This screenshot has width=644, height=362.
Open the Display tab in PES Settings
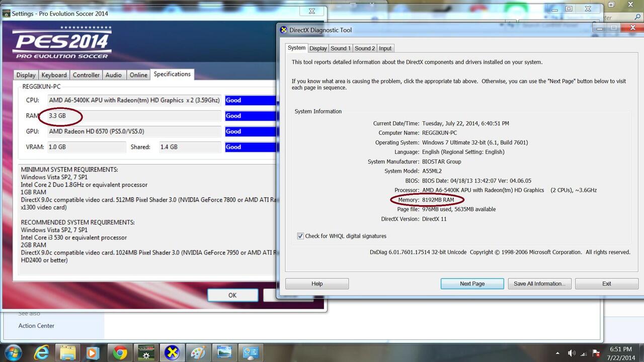click(x=26, y=75)
